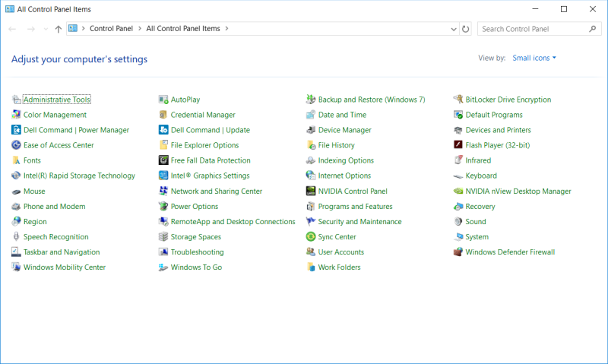608x364 pixels.
Task: Open the File History link
Action: 336,145
